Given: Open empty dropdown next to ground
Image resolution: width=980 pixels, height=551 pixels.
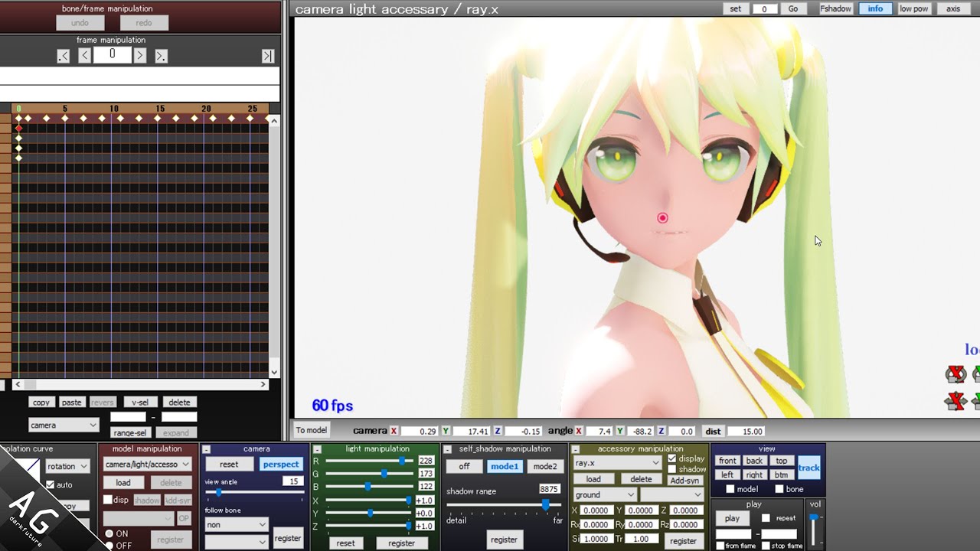Looking at the screenshot, I should pos(672,495).
